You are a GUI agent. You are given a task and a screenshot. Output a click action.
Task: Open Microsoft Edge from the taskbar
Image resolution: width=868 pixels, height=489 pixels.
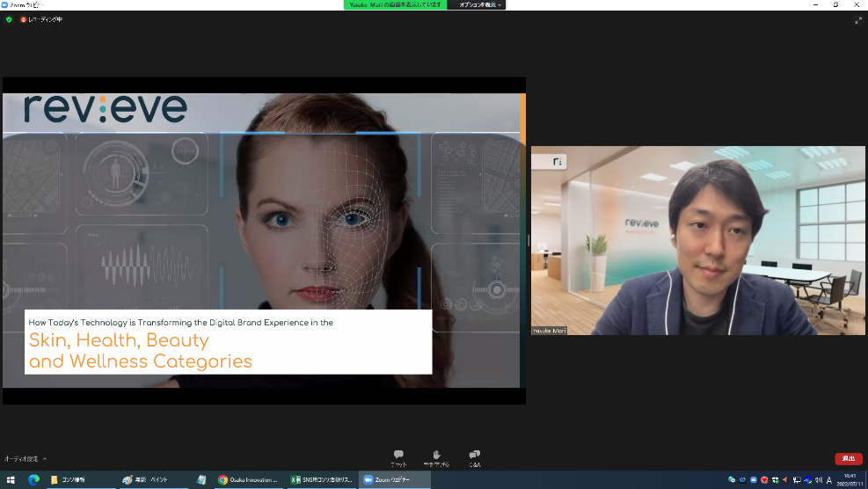(33, 479)
